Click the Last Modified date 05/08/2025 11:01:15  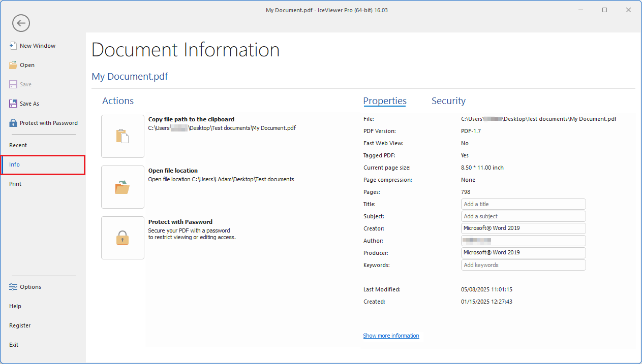pos(486,289)
